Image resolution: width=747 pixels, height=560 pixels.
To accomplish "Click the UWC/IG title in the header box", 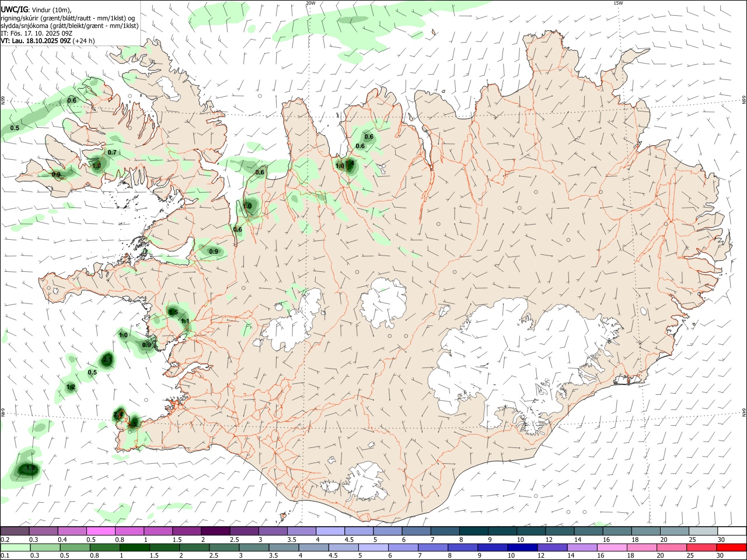I will (x=13, y=10).
